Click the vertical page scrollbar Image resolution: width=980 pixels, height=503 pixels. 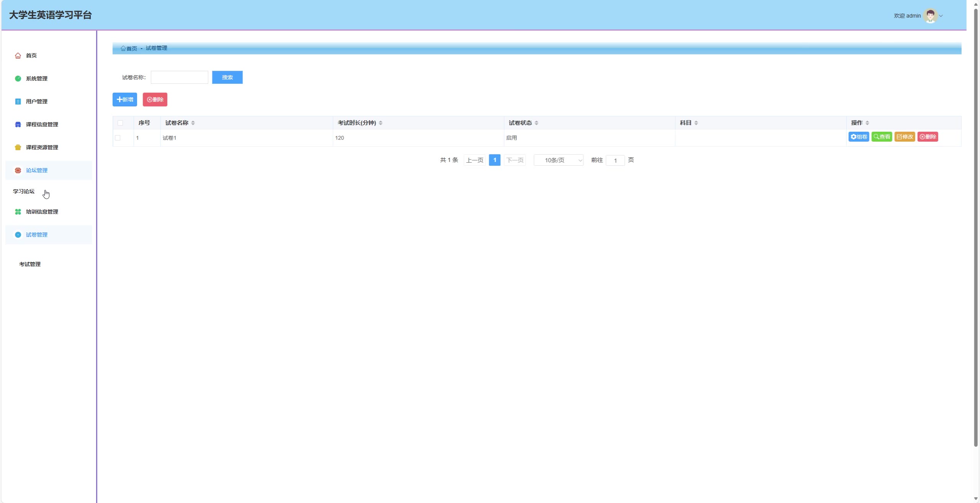[x=975, y=230]
